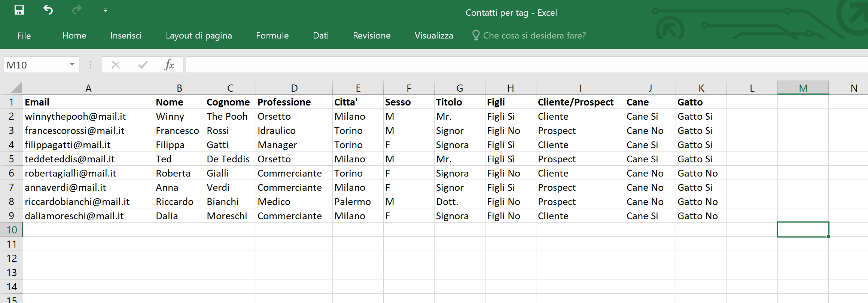Select row 1 header

pyautogui.click(x=11, y=102)
